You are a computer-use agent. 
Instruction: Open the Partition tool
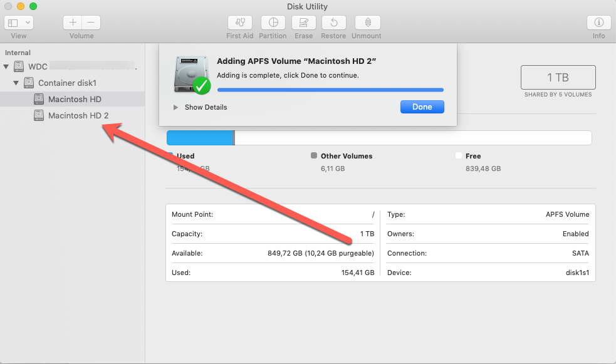pos(273,23)
